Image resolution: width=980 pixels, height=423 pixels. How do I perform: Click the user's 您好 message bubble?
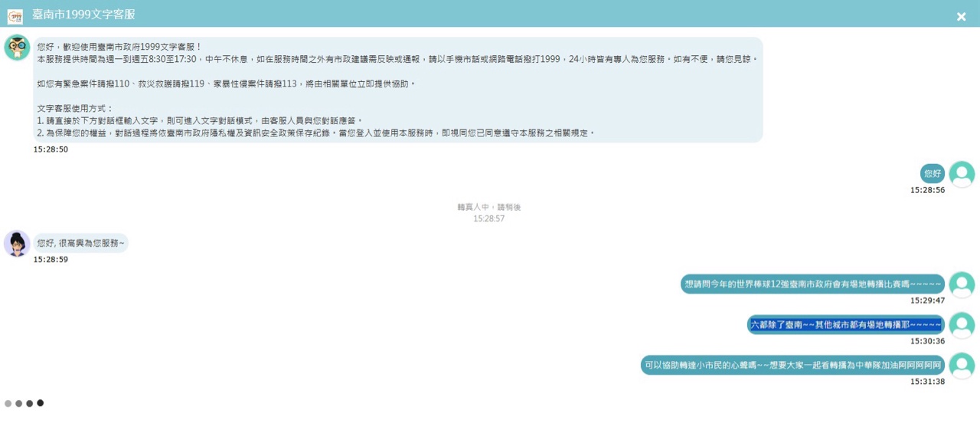pyautogui.click(x=933, y=174)
